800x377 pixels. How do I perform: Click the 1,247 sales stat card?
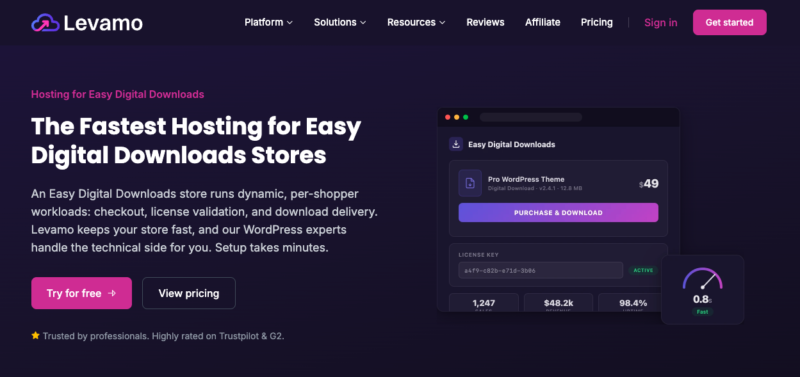tap(484, 303)
